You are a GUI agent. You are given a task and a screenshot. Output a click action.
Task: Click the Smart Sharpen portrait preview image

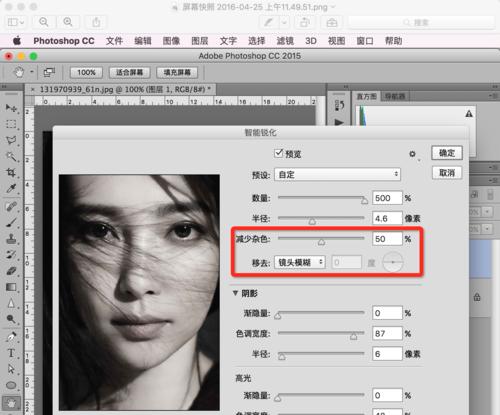139,292
